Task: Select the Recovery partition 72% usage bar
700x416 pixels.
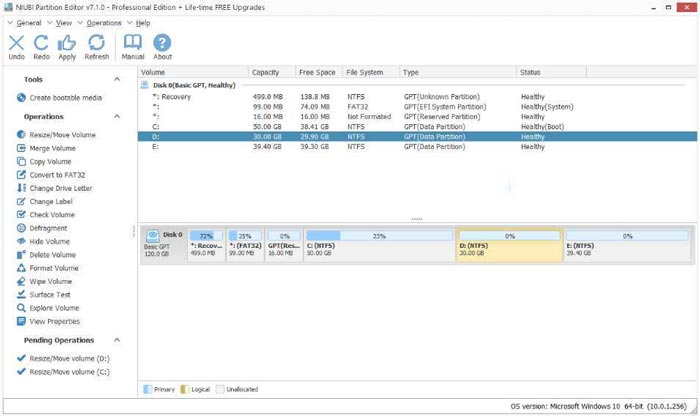Action: point(206,236)
